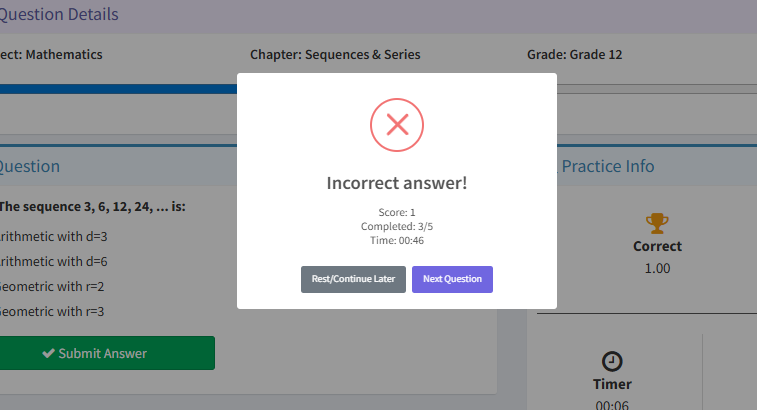
Task: Click the clock icon above Timer
Action: (x=612, y=361)
